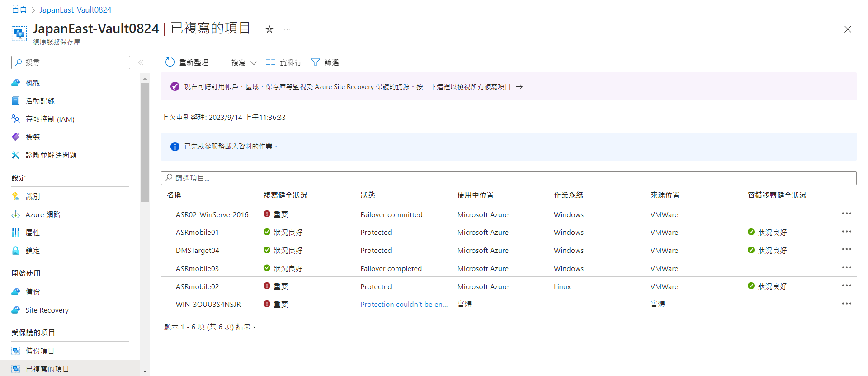This screenshot has height=376, width=868.
Task: Click the sidebar vertical scrollbar thumb
Action: click(145, 142)
